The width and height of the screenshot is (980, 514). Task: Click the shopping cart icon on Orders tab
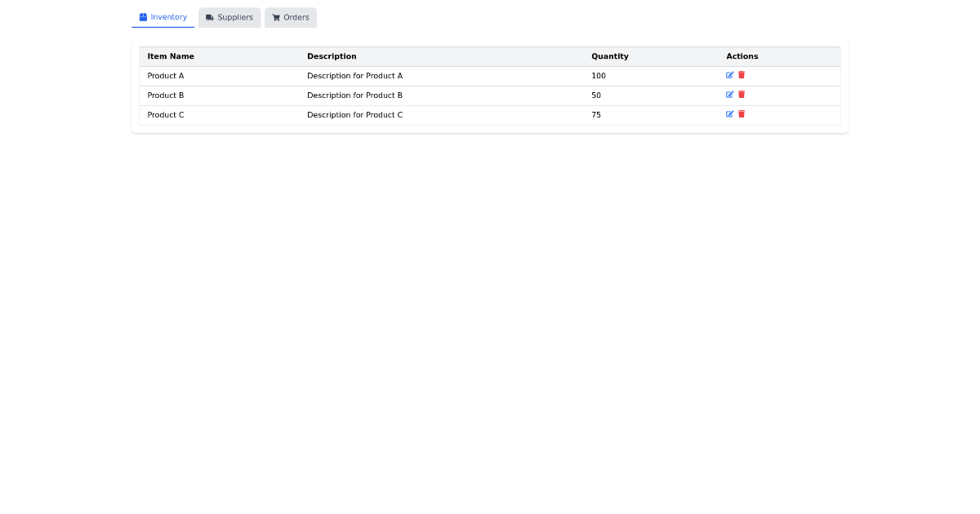276,18
